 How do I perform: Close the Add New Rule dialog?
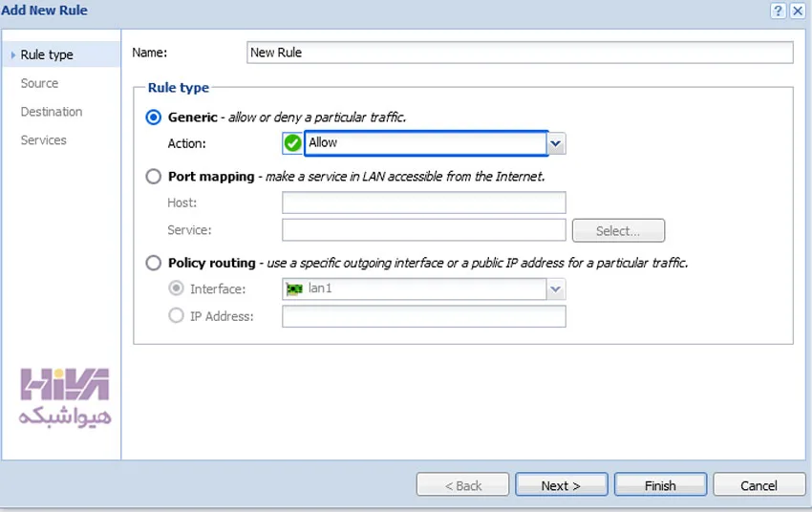(x=798, y=11)
